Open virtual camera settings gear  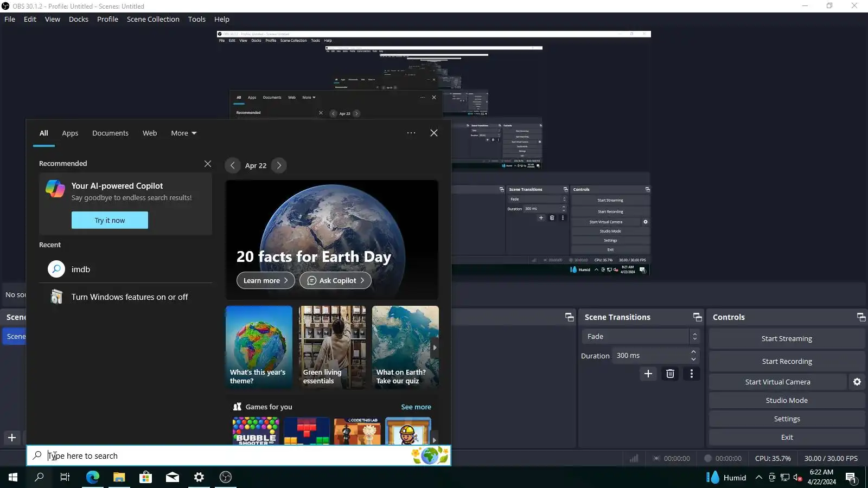(857, 382)
